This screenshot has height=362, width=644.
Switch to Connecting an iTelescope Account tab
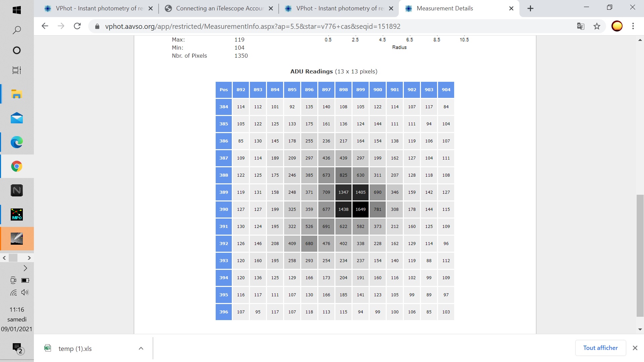click(220, 8)
